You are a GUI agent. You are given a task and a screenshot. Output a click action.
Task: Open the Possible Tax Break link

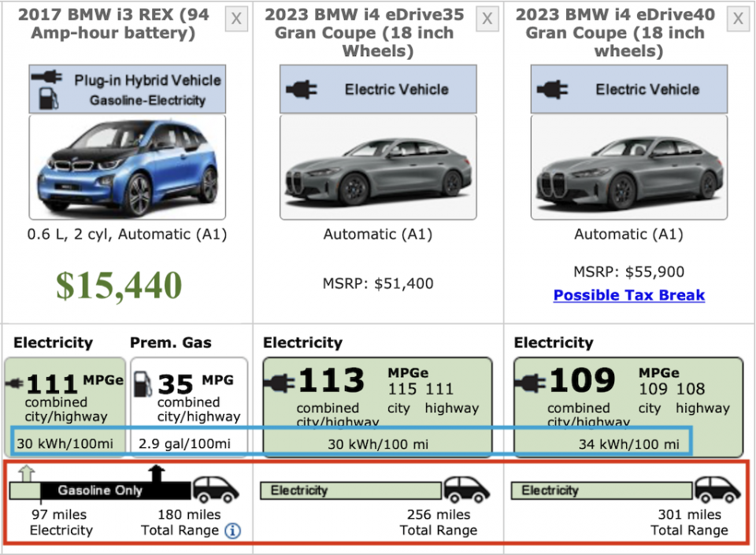pos(628,295)
